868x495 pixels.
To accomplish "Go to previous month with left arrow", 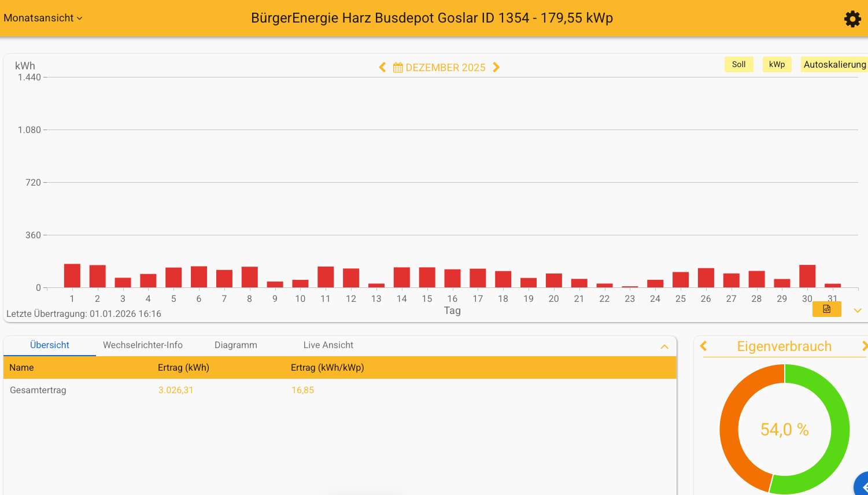I will click(382, 68).
